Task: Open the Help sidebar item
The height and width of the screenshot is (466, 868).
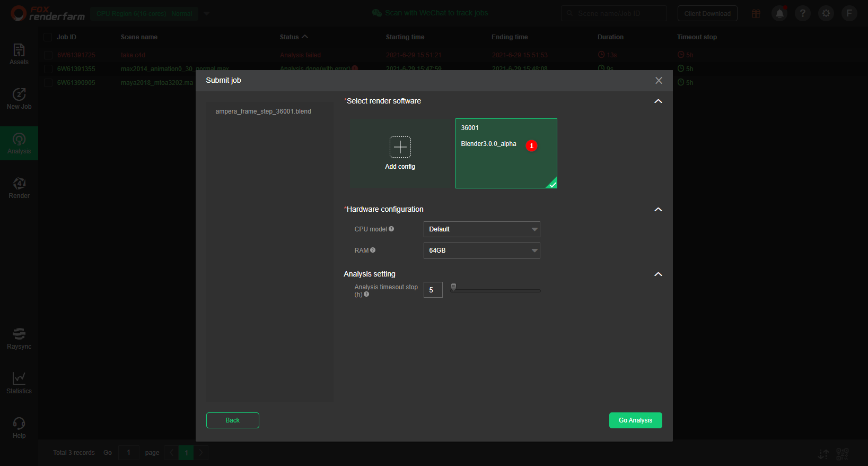Action: 19,428
